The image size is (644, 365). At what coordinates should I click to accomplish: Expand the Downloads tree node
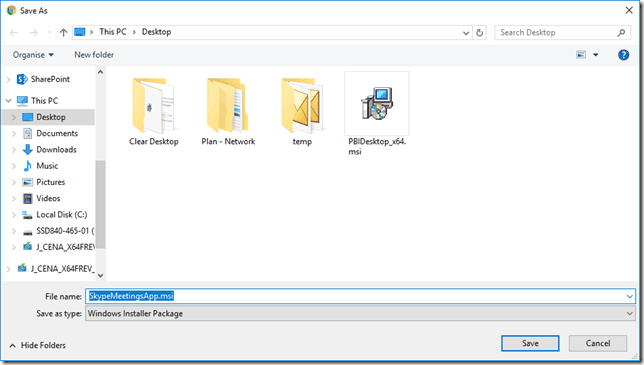(x=14, y=150)
